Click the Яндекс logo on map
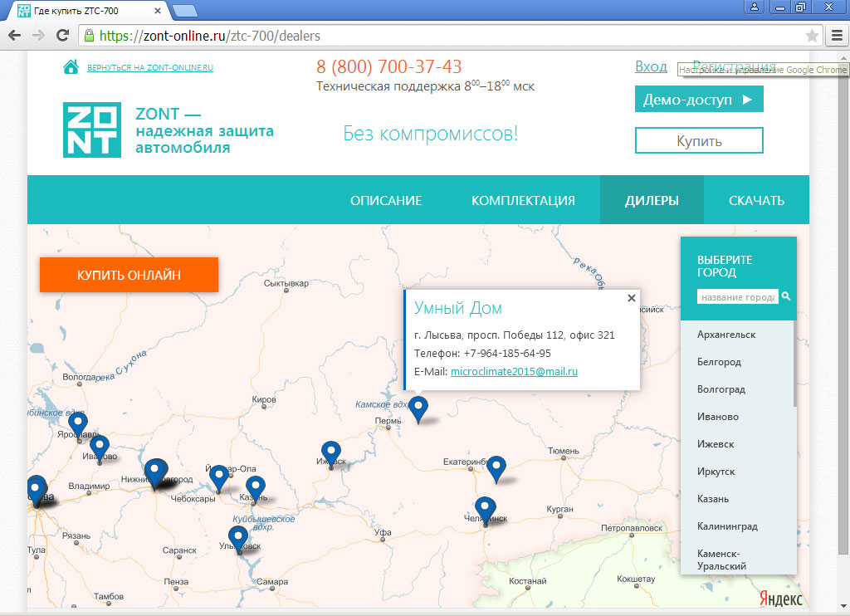The width and height of the screenshot is (850, 616). click(x=780, y=599)
